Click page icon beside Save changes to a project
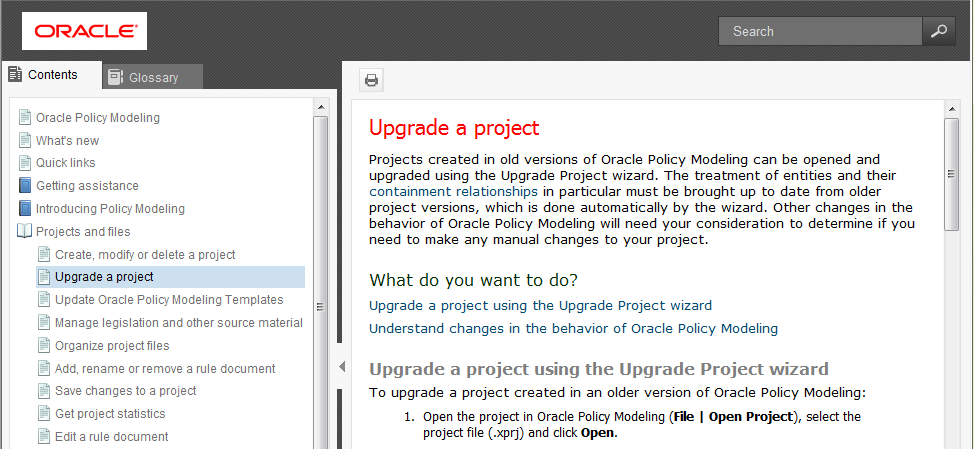 [43, 391]
